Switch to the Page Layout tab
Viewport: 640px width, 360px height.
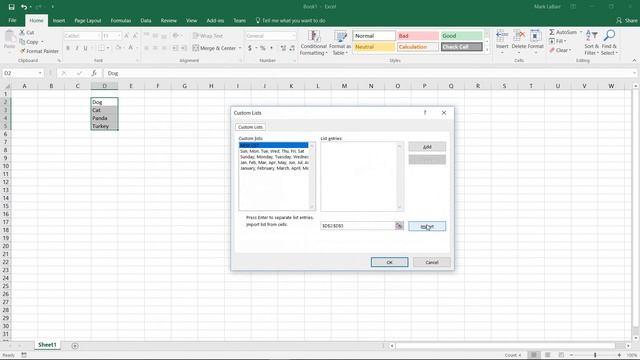point(88,20)
